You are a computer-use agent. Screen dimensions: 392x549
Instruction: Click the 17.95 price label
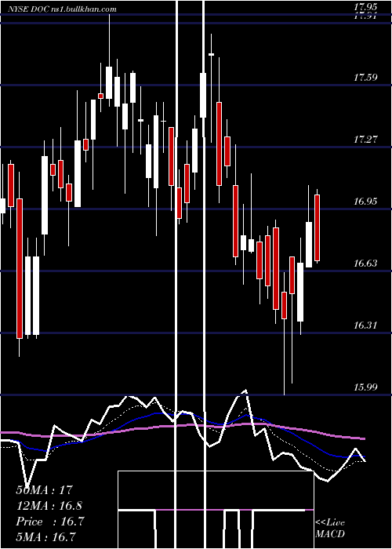(365, 6)
